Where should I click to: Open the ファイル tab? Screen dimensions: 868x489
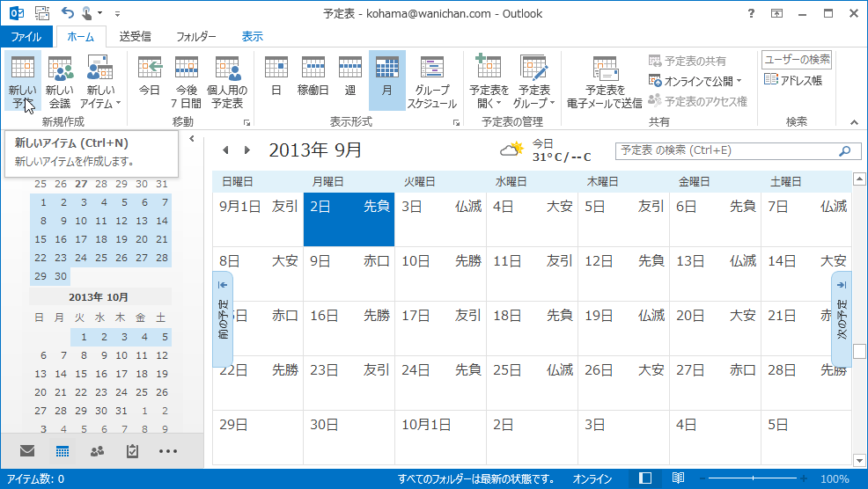[x=26, y=37]
